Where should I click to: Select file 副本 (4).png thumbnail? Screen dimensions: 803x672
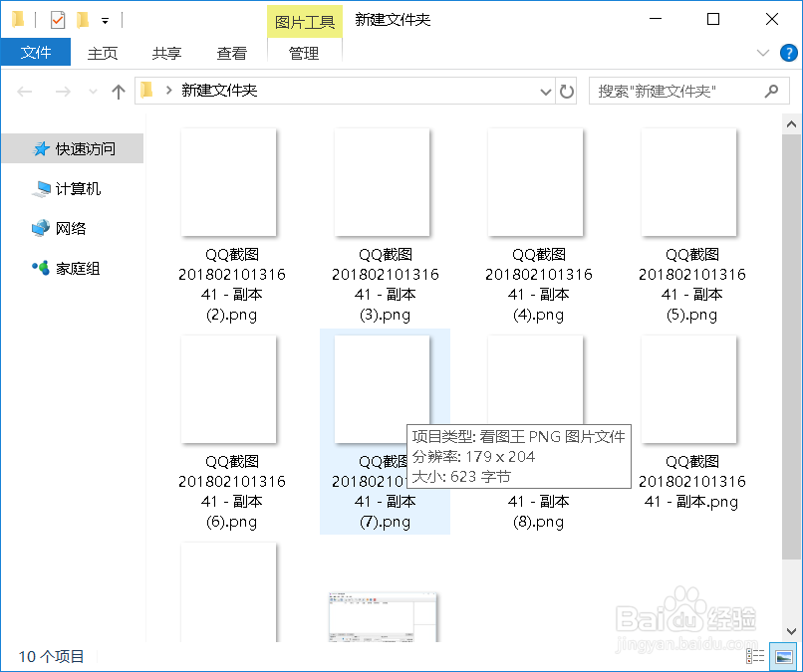(536, 183)
